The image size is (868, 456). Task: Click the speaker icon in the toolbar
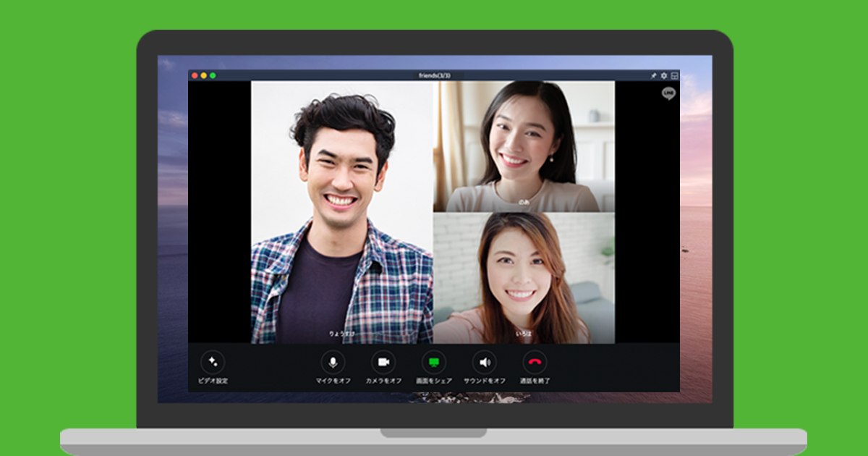click(x=484, y=362)
